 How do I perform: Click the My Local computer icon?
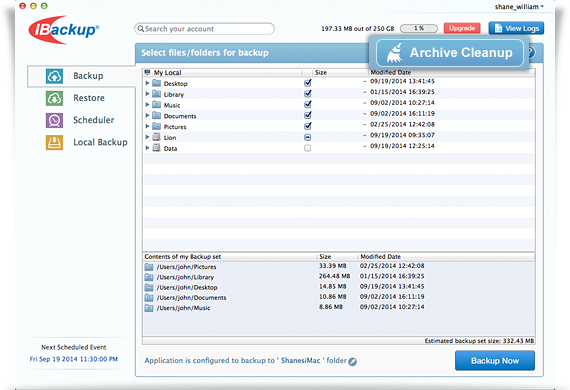[147, 72]
